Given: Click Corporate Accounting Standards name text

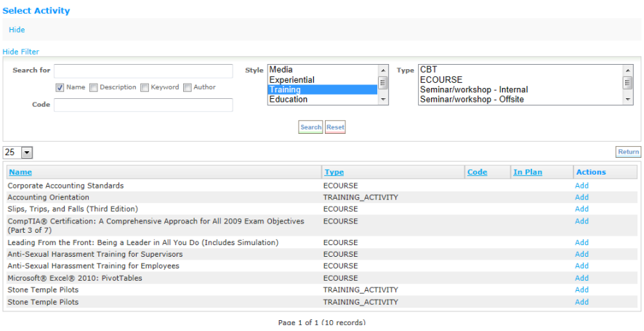Looking at the screenshot, I should point(65,186).
